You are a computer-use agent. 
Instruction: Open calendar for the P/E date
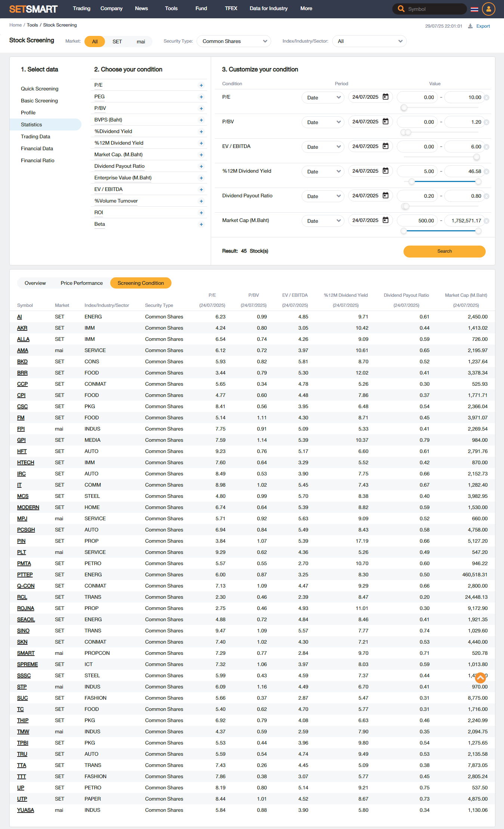point(386,97)
